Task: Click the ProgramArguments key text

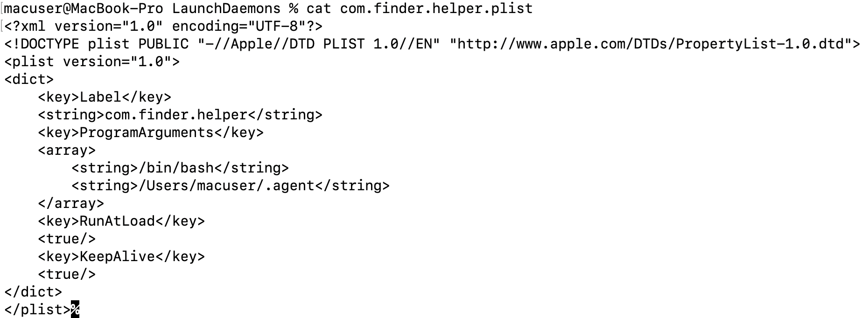Action: [x=147, y=132]
